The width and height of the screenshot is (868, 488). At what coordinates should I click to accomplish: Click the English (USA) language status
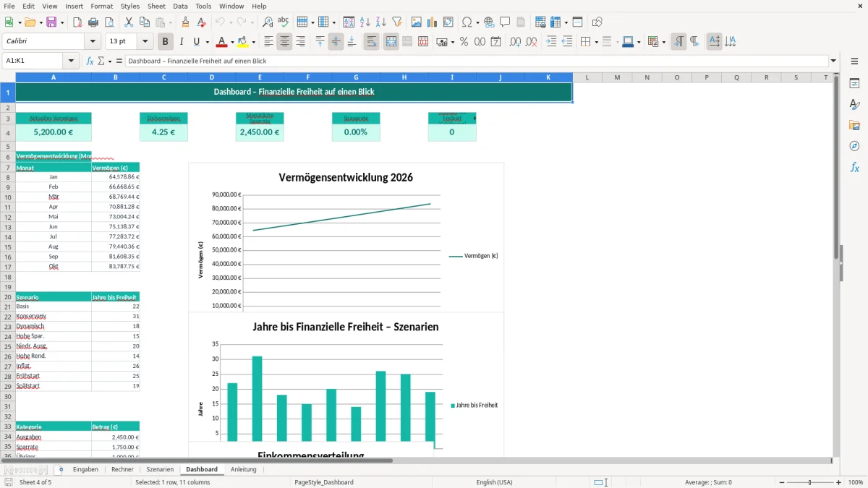click(x=494, y=482)
